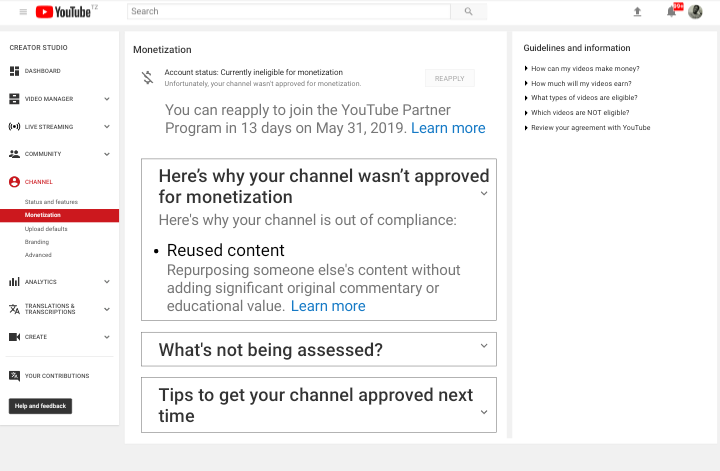Click the Translations & Transcriptions icon

(14, 309)
